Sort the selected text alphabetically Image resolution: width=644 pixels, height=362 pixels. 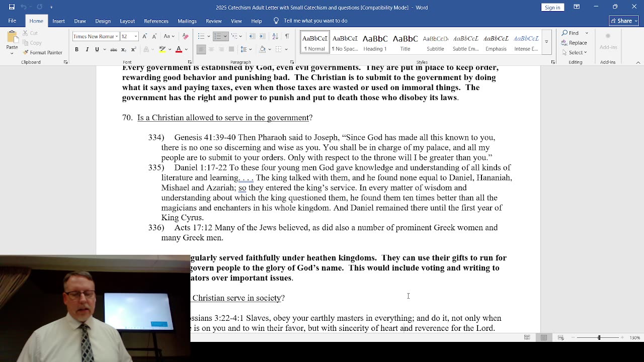click(275, 36)
